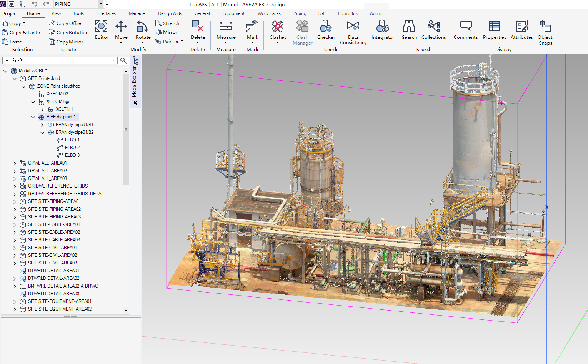Show the Properties panel
Viewport: 588px width, 364px height.
tap(495, 30)
